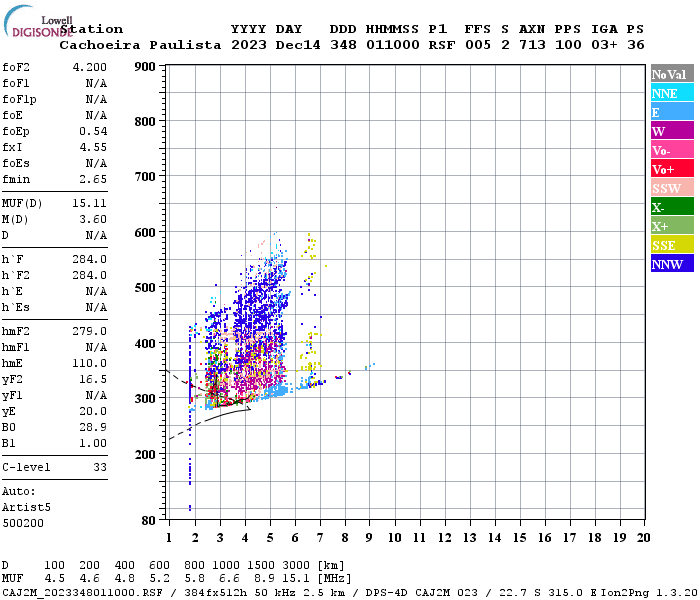Click the foF2 value 4.200
The width and height of the screenshot is (700, 600).
point(90,67)
